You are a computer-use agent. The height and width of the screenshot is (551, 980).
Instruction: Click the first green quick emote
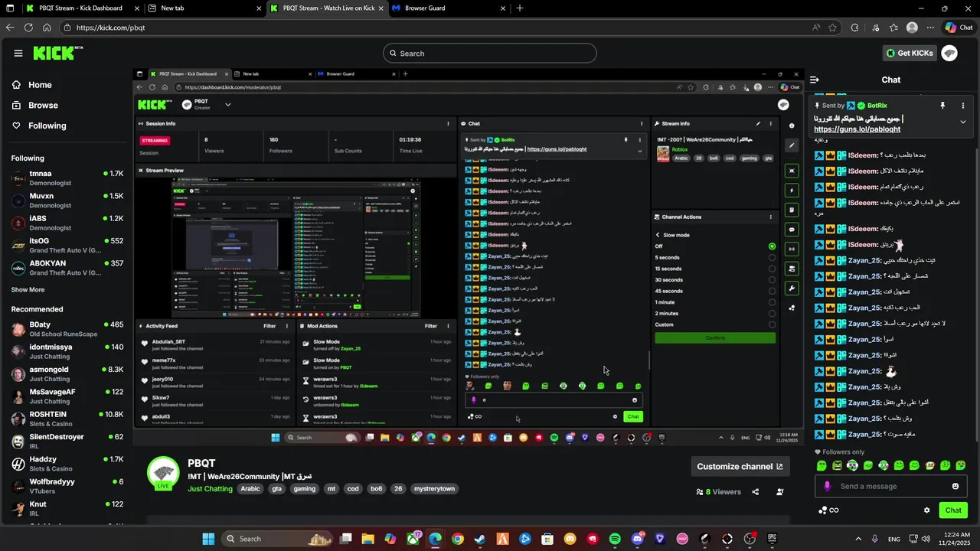(822, 465)
